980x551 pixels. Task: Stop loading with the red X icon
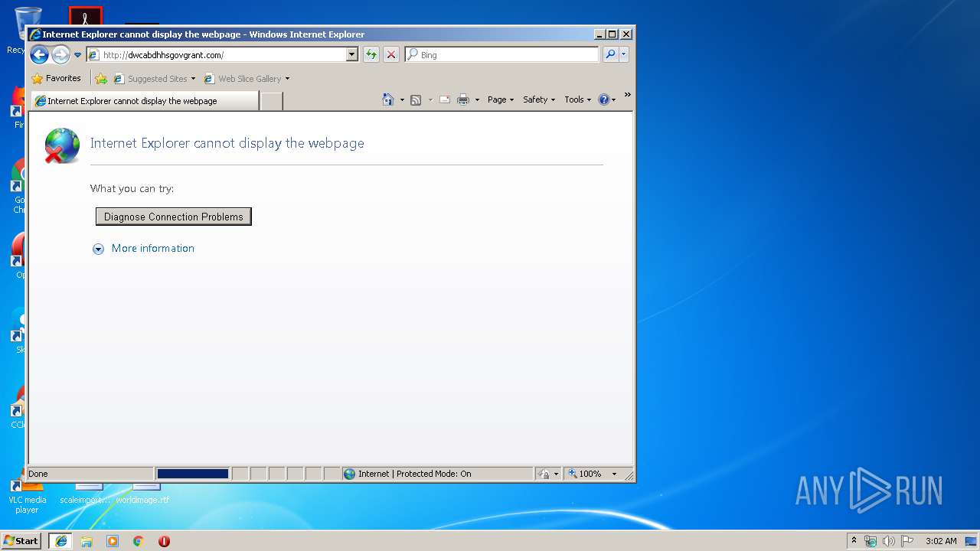click(x=391, y=54)
